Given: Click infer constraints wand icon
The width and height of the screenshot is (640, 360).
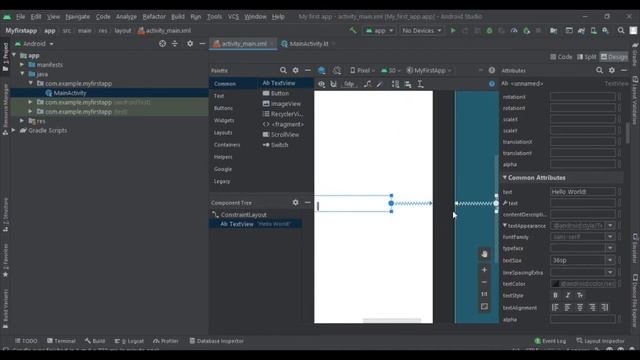Looking at the screenshot, I should (x=380, y=84).
